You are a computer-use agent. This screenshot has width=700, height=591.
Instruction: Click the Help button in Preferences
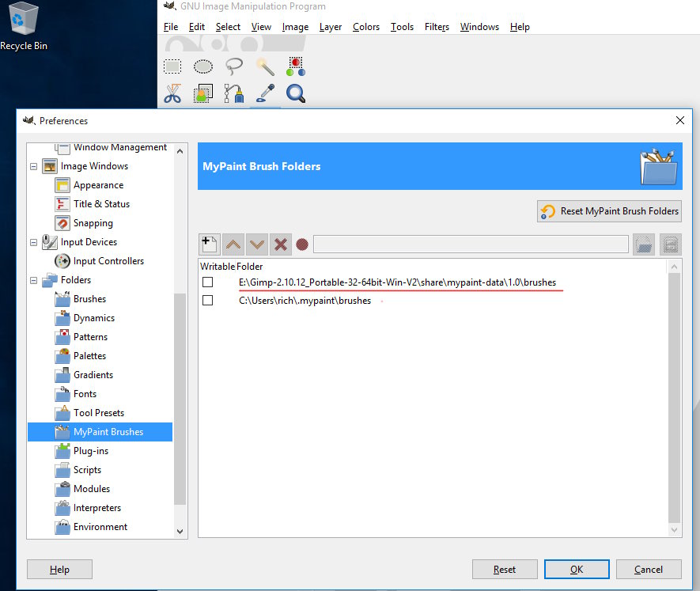click(x=59, y=569)
